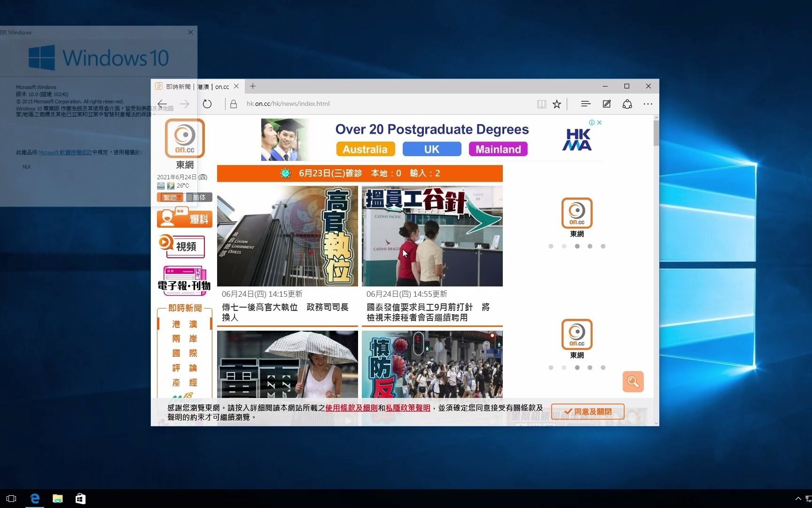
Task: Close the HKMA advertisement
Action: tap(599, 122)
